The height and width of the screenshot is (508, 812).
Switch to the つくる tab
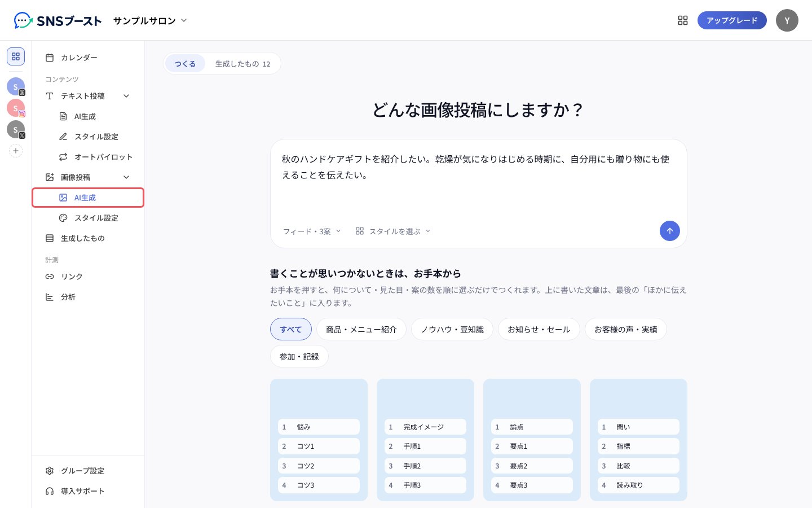pos(185,64)
